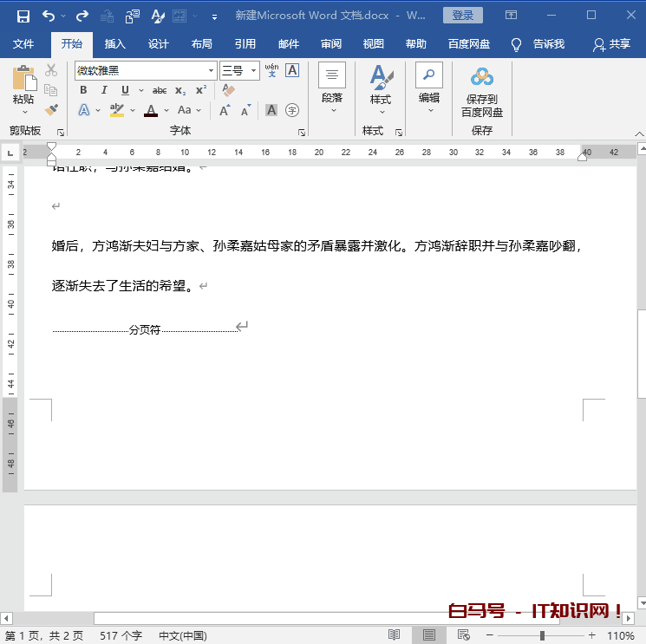Toggle Italic formatting
Screen dimensions: 646x644
104,90
